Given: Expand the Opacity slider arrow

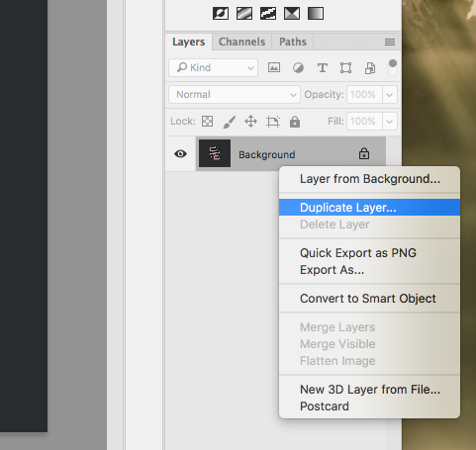Looking at the screenshot, I should click(390, 95).
